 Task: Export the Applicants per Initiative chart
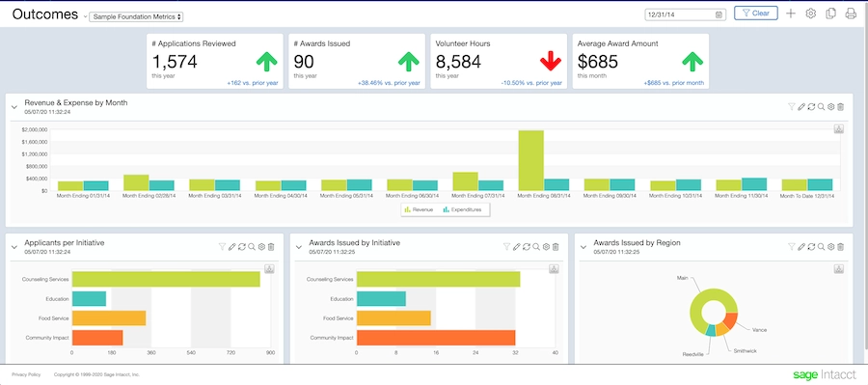tap(270, 268)
